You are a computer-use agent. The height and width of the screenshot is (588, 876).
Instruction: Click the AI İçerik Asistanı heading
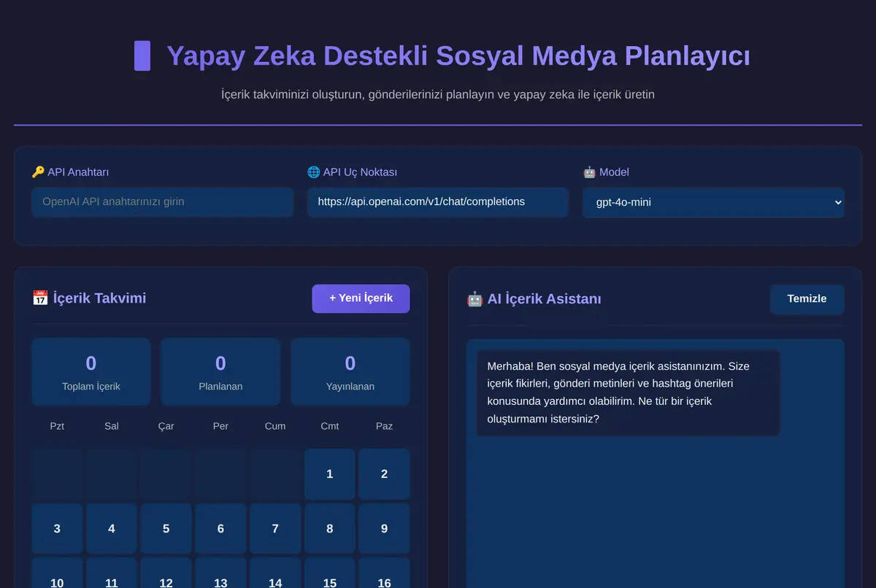point(545,298)
